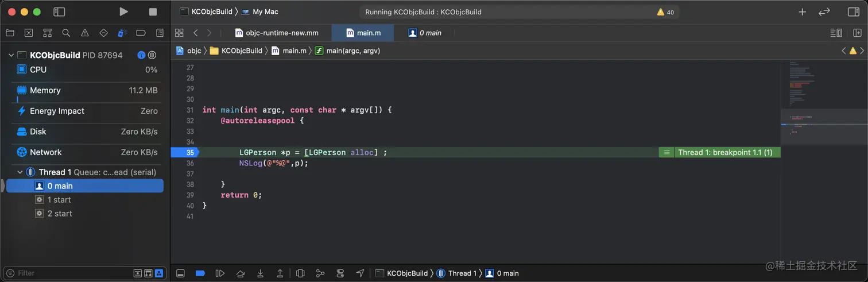Open the Symbol navigator hierarchy icon

[x=48, y=33]
